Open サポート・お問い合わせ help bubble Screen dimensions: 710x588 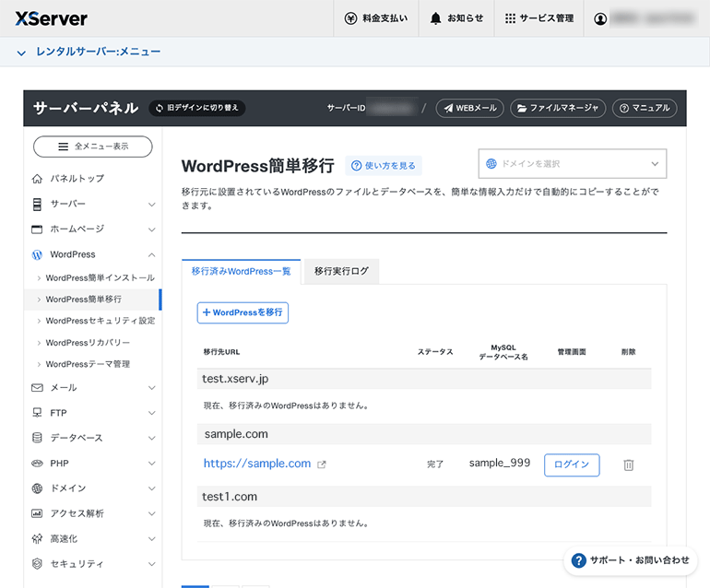coord(631,560)
